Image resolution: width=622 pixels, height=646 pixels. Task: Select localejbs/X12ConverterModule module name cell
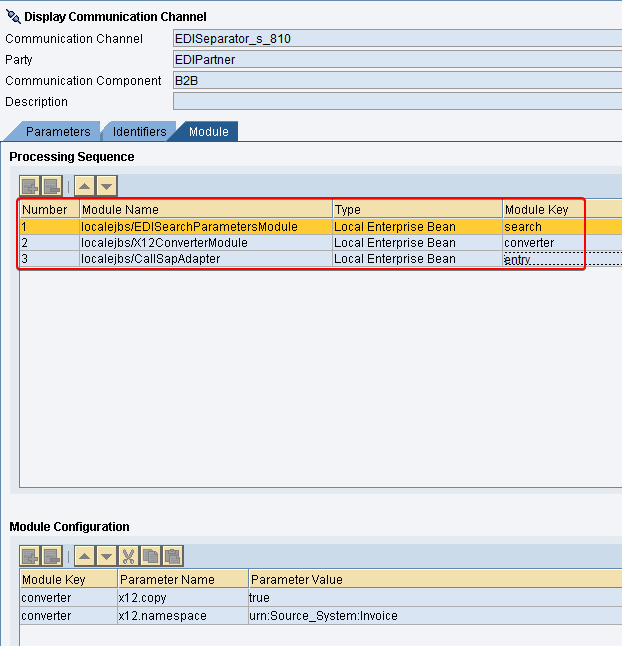[206, 243]
